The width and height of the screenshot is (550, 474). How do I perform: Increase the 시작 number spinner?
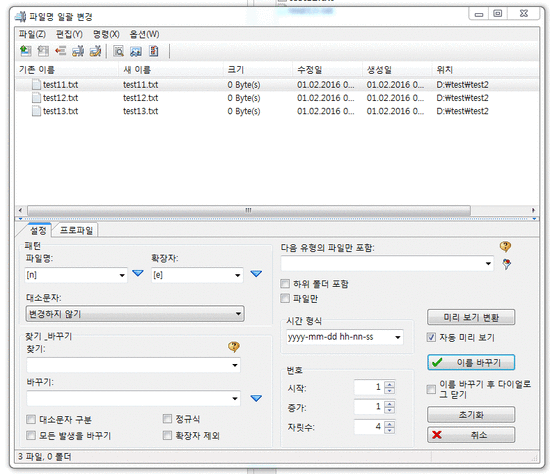click(389, 384)
